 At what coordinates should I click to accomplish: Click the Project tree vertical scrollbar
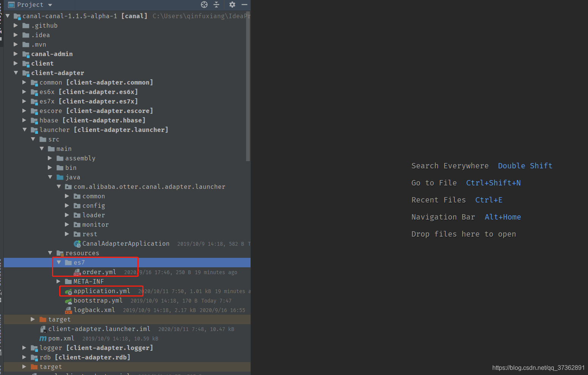pyautogui.click(x=248, y=86)
